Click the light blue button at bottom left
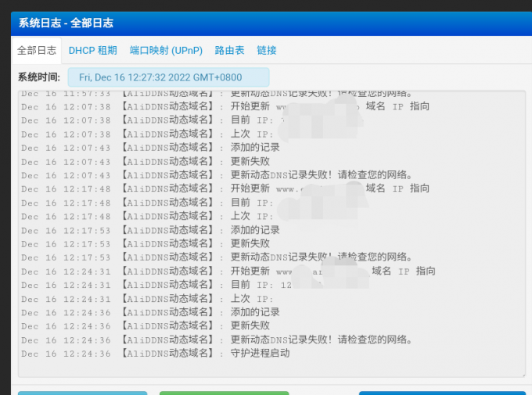Viewport: 532px width, 395px height. [82, 393]
